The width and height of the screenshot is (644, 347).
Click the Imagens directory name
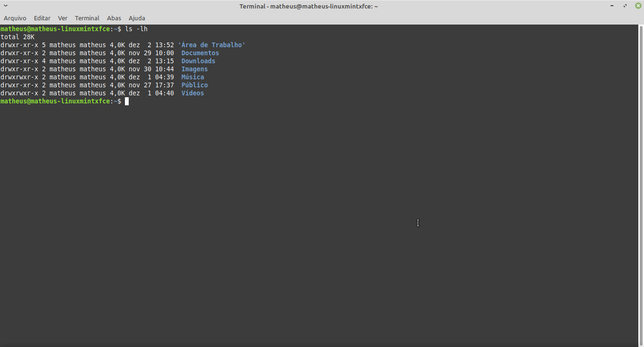coord(194,69)
